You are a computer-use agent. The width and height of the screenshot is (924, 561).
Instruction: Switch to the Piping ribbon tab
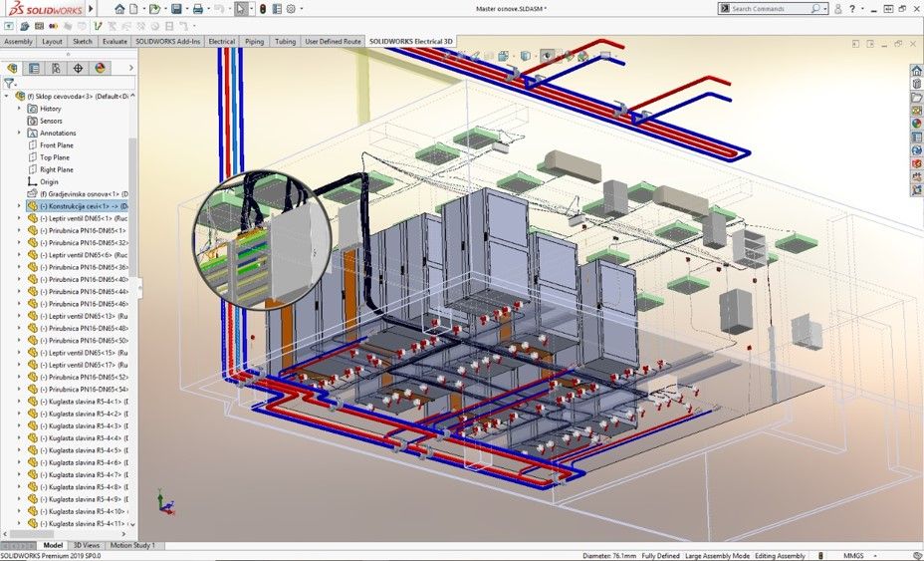pos(255,42)
